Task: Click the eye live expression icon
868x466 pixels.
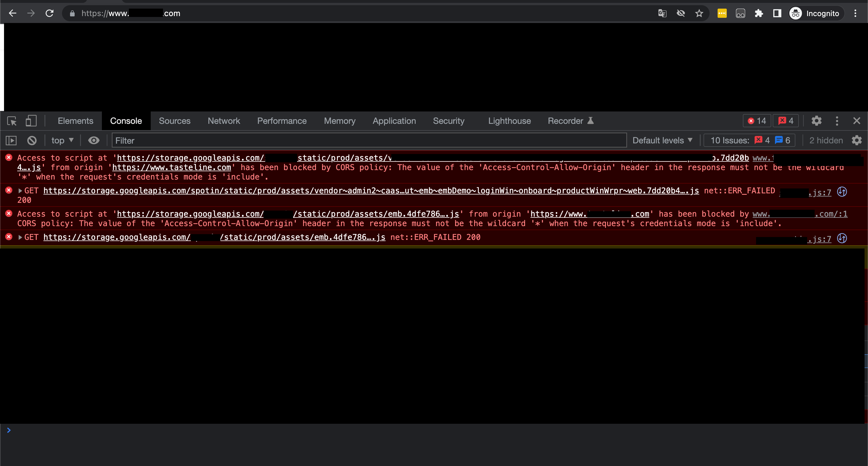Action: point(94,140)
